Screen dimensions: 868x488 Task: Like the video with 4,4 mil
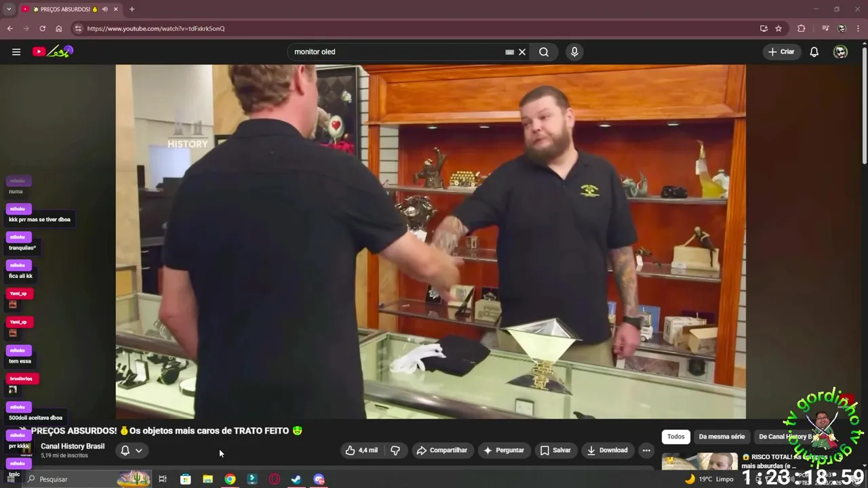[x=361, y=450]
